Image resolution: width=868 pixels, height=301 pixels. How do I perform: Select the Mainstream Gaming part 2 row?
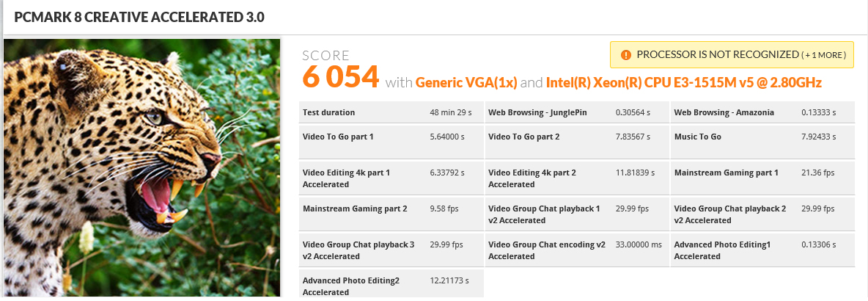pyautogui.click(x=391, y=214)
